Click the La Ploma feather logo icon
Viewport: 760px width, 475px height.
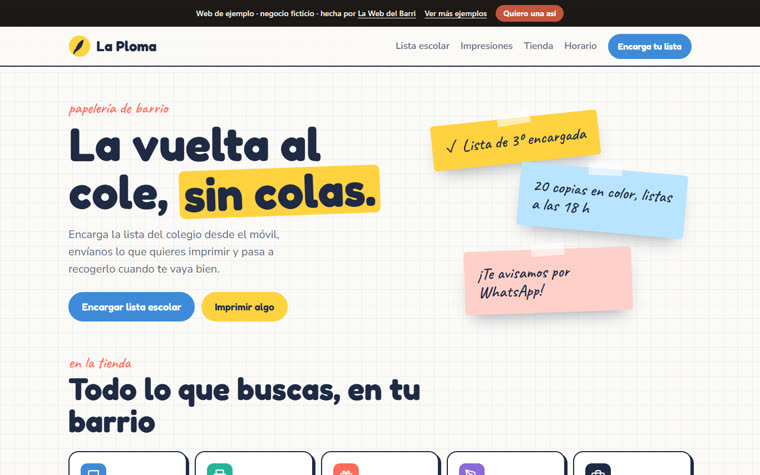(79, 46)
